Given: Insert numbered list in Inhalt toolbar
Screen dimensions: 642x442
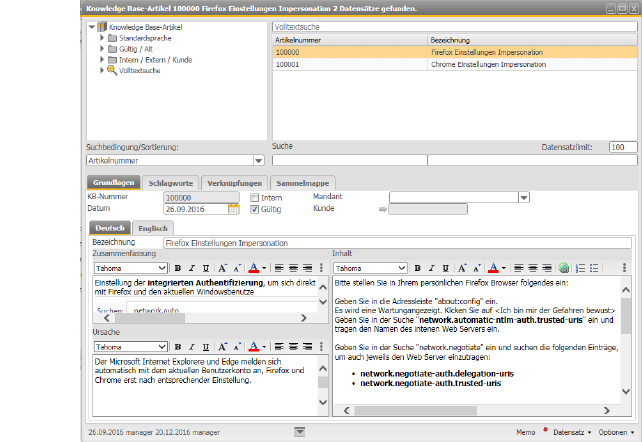Looking at the screenshot, I should click(x=580, y=268).
